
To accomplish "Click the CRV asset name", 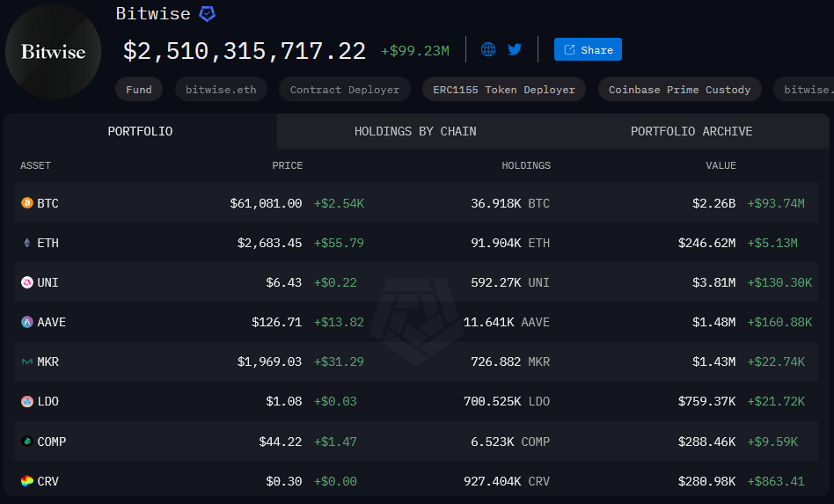I will [48, 481].
